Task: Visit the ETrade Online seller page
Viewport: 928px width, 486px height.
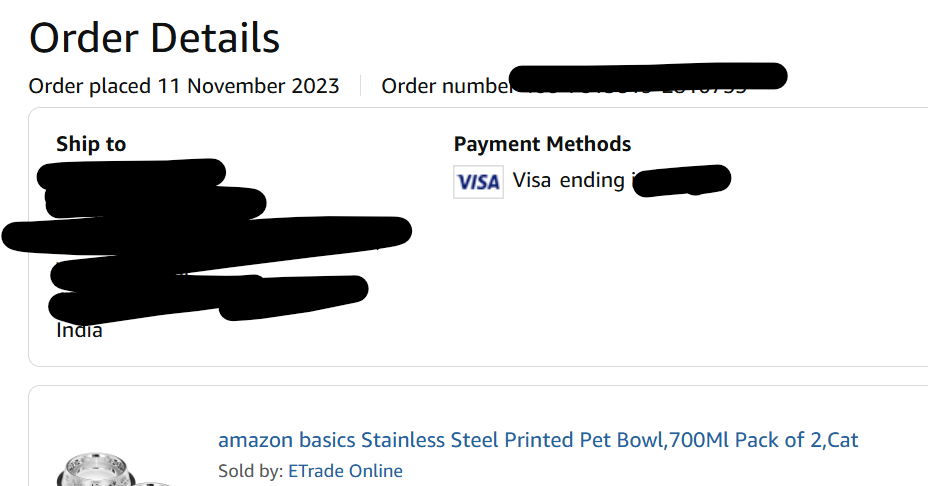Action: tap(345, 471)
